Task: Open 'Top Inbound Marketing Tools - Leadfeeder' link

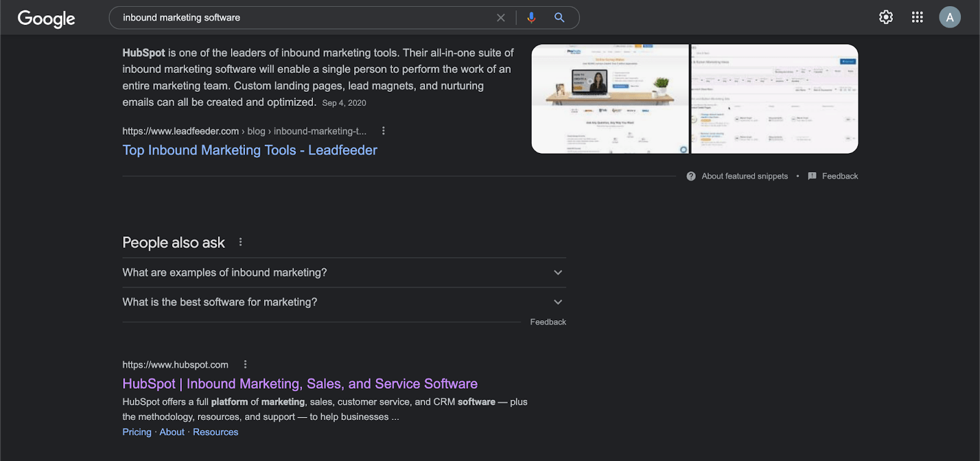Action: point(249,150)
